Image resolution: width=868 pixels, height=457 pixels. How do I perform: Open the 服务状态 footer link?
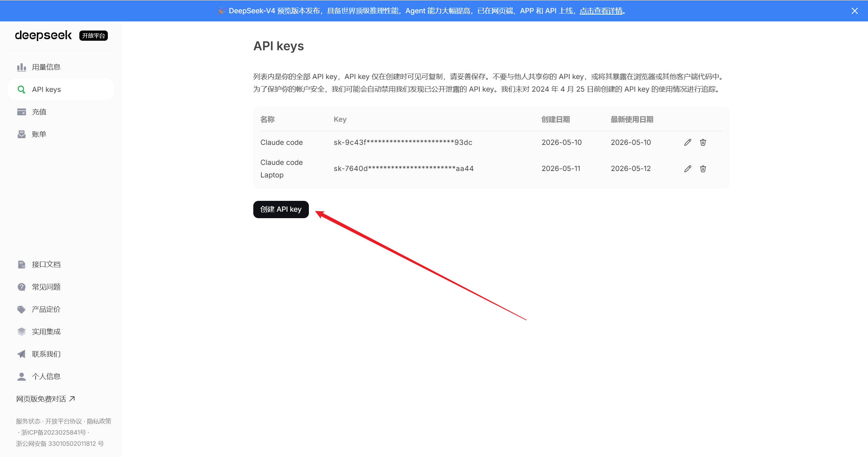(28, 421)
